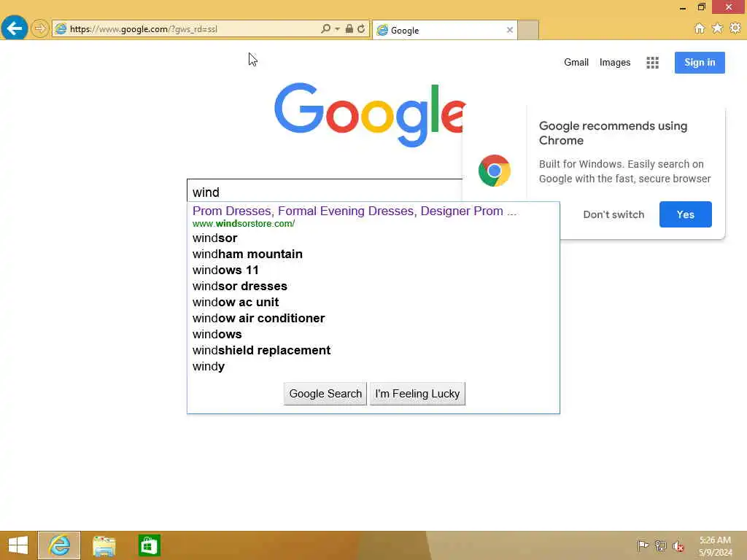747x560 pixels.
Task: Click the muted speaker volume icon
Action: pos(678,546)
